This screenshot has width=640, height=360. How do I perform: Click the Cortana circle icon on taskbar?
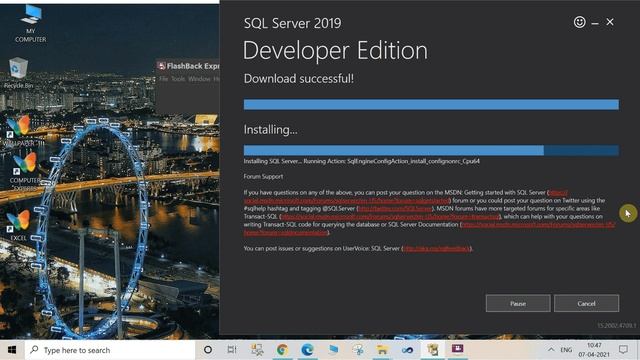208,350
